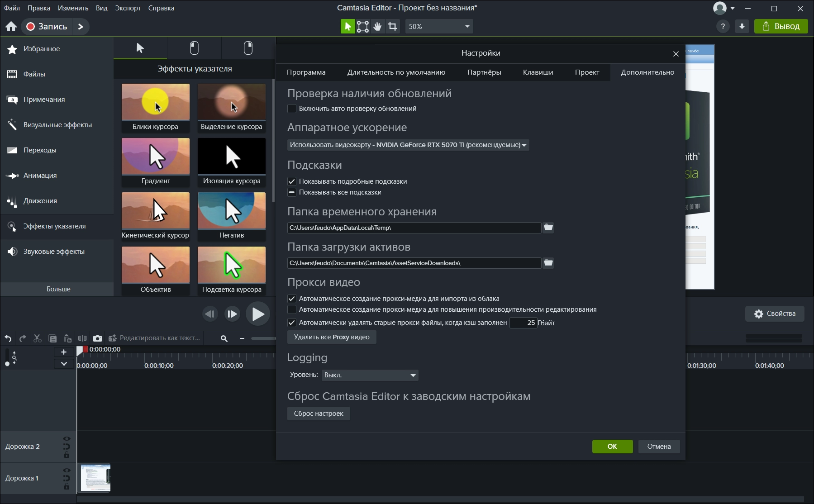Activate the Crop tool

coord(393,26)
